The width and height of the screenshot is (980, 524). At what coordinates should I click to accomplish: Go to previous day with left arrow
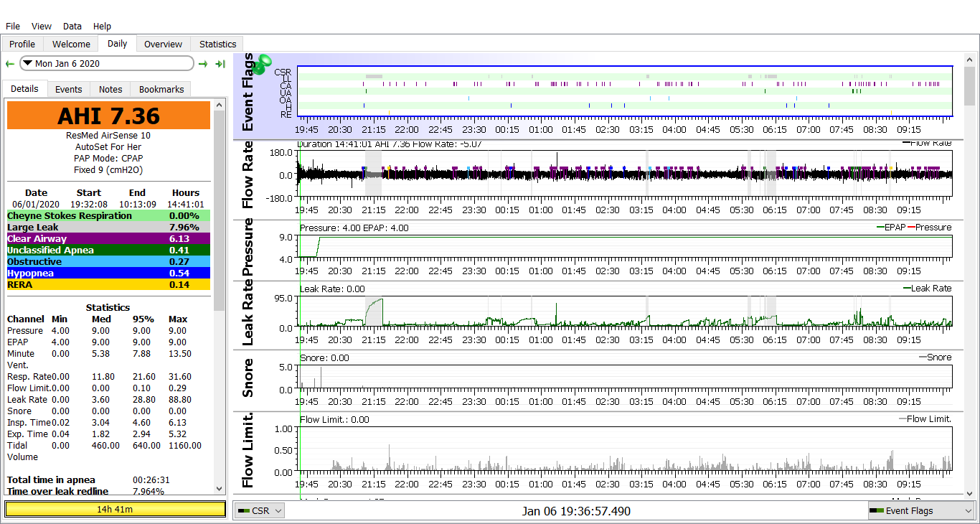pyautogui.click(x=10, y=64)
